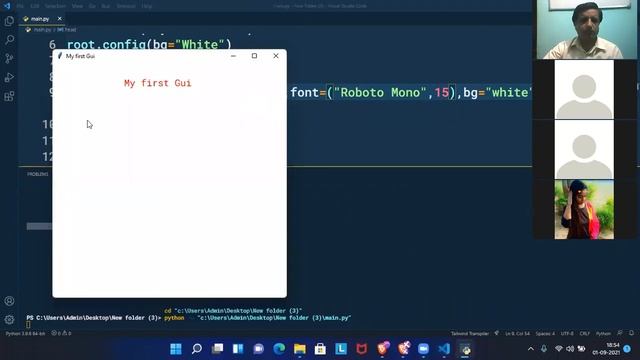Change Spaces: 4 indentation setting
The height and width of the screenshot is (360, 640).
tap(545, 333)
